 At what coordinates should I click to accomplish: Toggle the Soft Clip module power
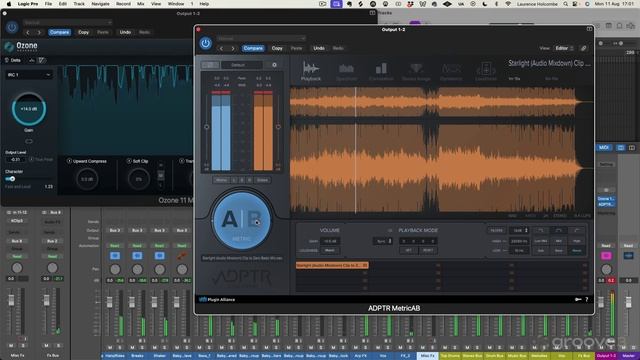pyautogui.click(x=129, y=161)
